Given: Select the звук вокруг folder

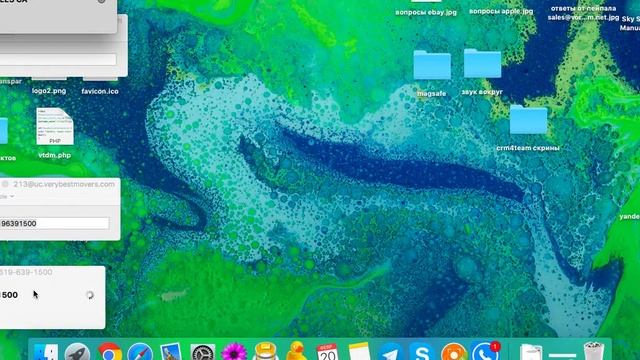Looking at the screenshot, I should click(x=482, y=63).
